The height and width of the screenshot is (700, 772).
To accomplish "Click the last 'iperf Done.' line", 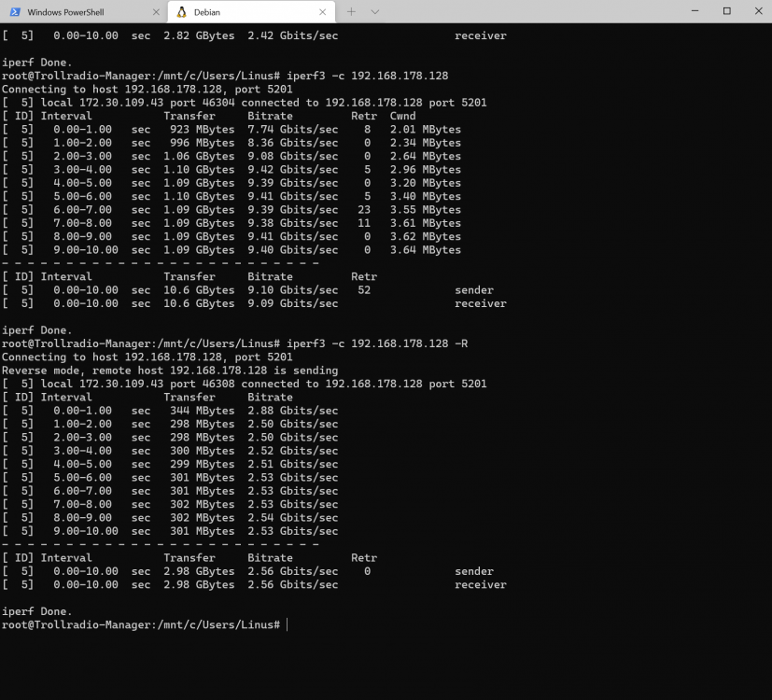I will pos(37,611).
